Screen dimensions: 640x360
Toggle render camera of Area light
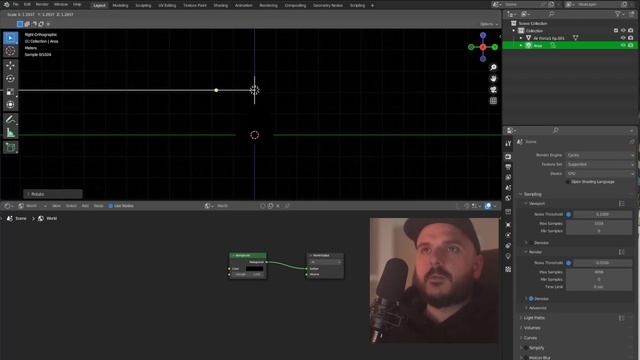[631, 45]
